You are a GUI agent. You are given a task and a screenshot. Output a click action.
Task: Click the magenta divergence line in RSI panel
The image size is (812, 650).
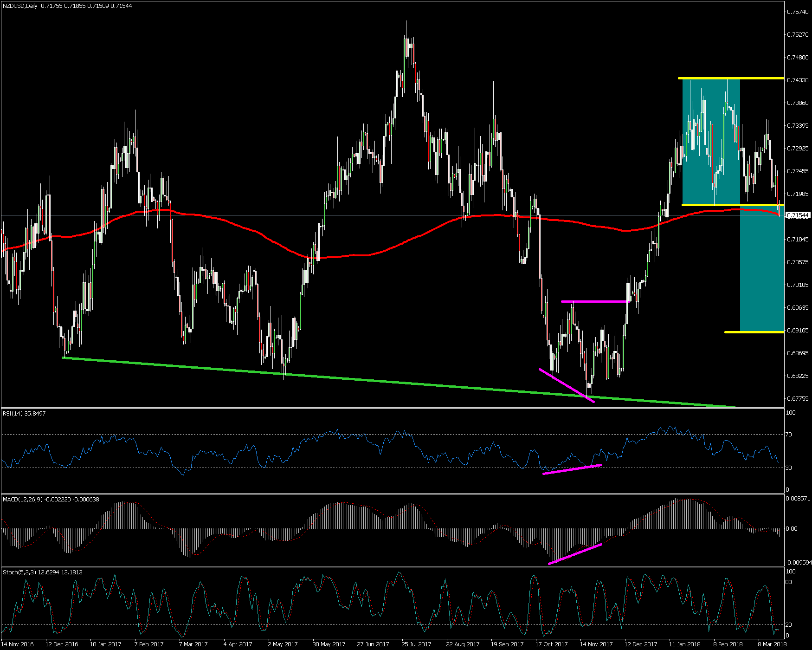coord(572,469)
